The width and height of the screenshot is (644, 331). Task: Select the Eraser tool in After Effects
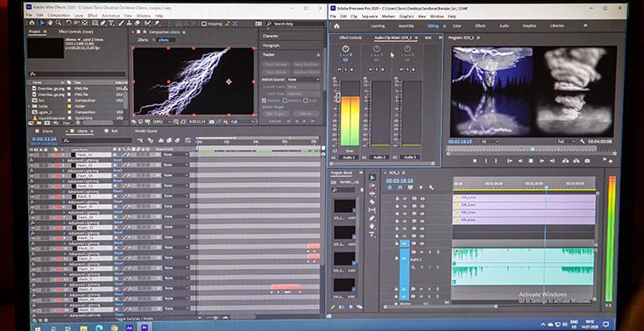[x=138, y=23]
